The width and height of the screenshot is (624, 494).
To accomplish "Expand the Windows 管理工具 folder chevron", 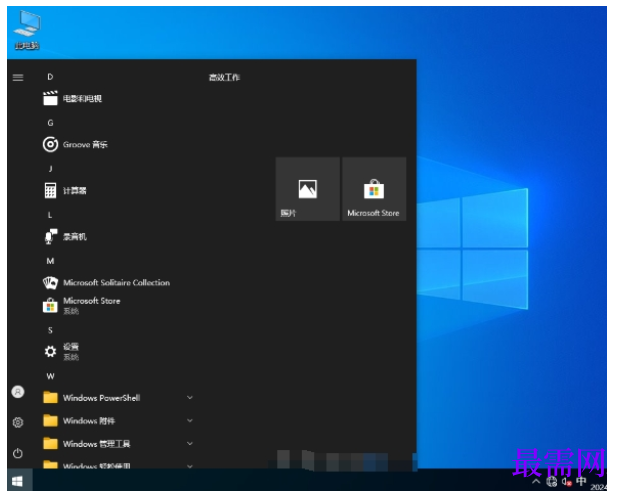I will [x=190, y=443].
